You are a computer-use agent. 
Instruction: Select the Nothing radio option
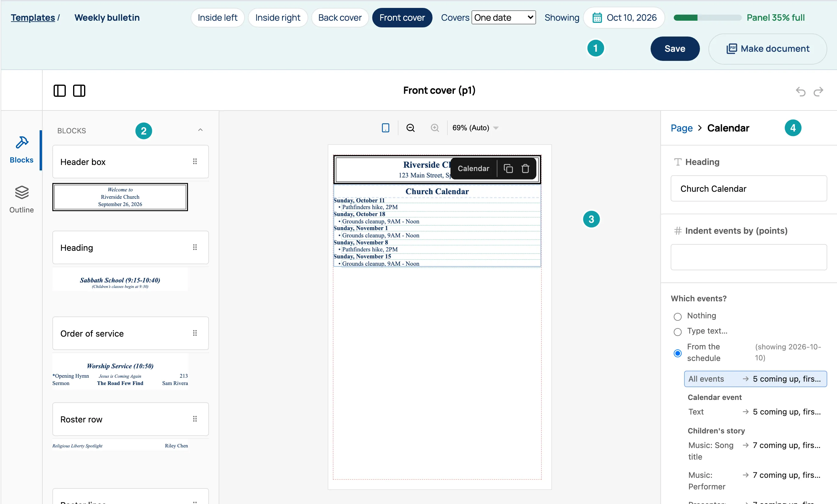pos(678,317)
